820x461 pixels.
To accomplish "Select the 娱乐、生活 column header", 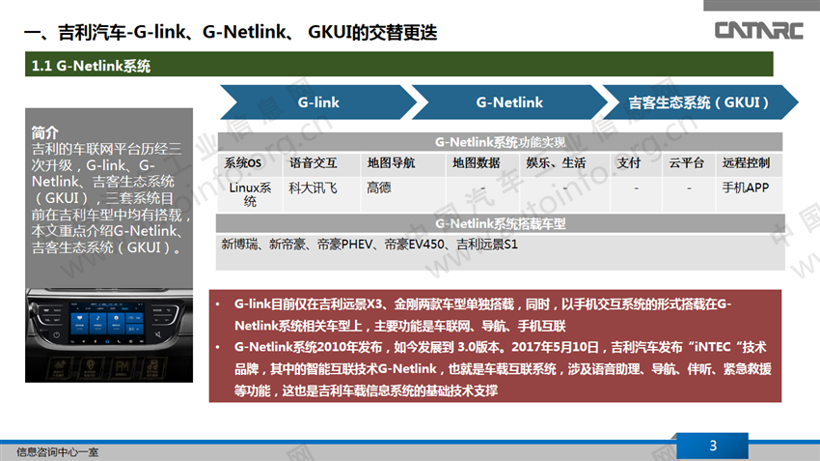I will coord(564,164).
